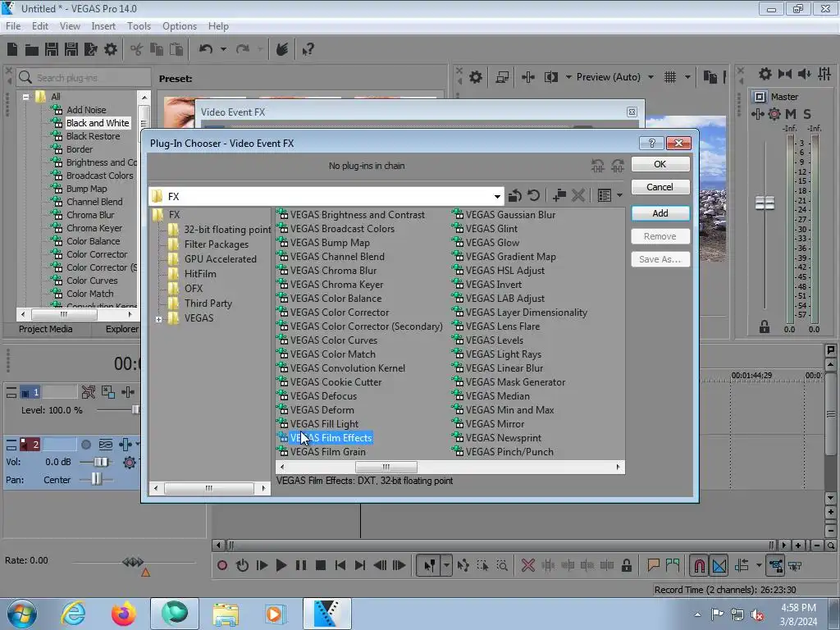This screenshot has width=840, height=630.
Task: Open the Options menu
Action: pyautogui.click(x=180, y=26)
